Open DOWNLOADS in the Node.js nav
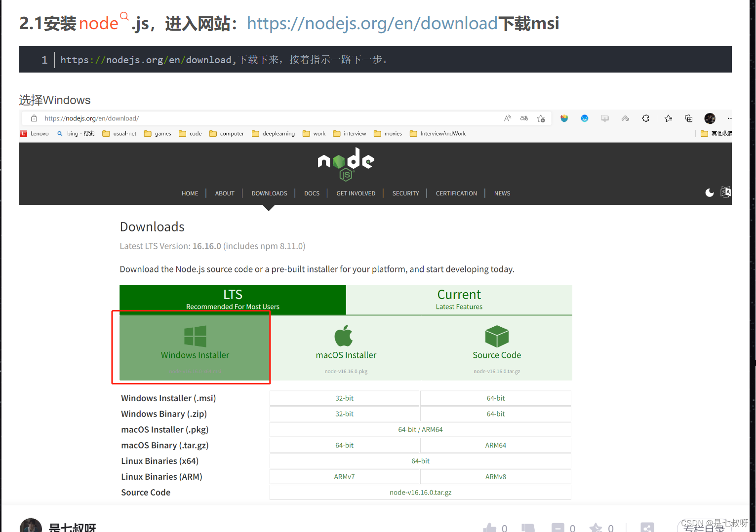The image size is (756, 532). point(269,193)
